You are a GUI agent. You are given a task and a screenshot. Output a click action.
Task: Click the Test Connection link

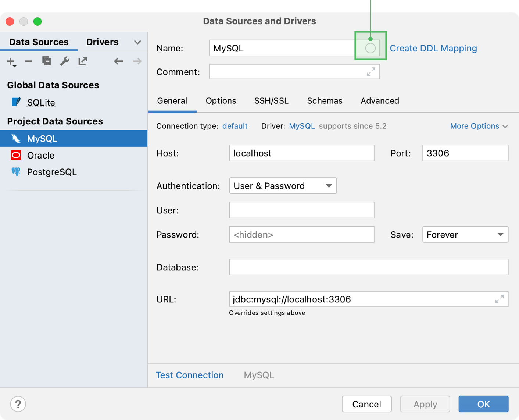190,375
